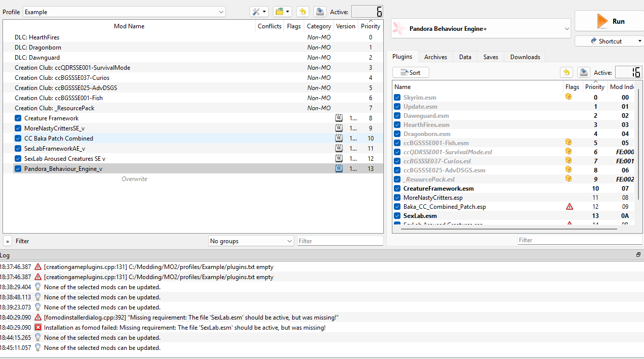Focus the mod list Filter input field
This screenshot has width=644, height=359.
[340, 241]
